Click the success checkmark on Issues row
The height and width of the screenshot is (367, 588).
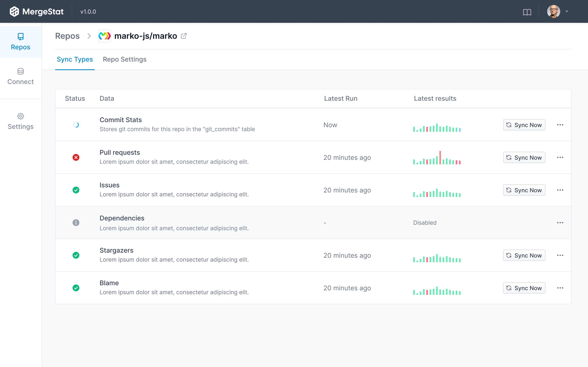tap(76, 190)
